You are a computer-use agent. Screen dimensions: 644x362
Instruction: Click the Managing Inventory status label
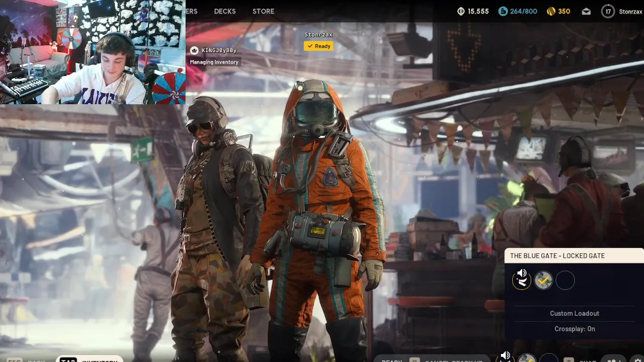point(214,62)
